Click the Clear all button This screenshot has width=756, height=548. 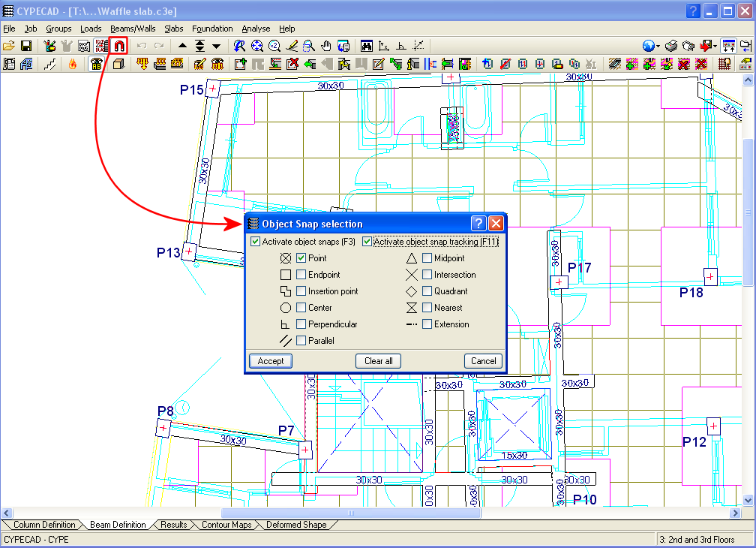pos(379,361)
